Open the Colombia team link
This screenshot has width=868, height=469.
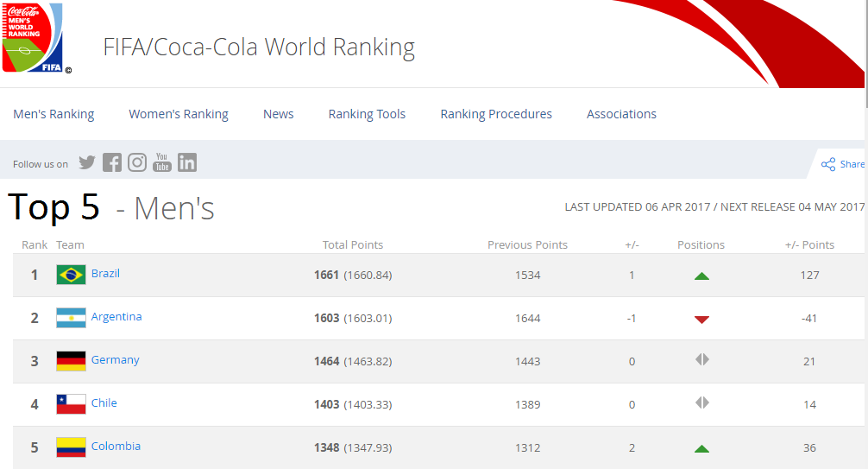click(x=116, y=447)
